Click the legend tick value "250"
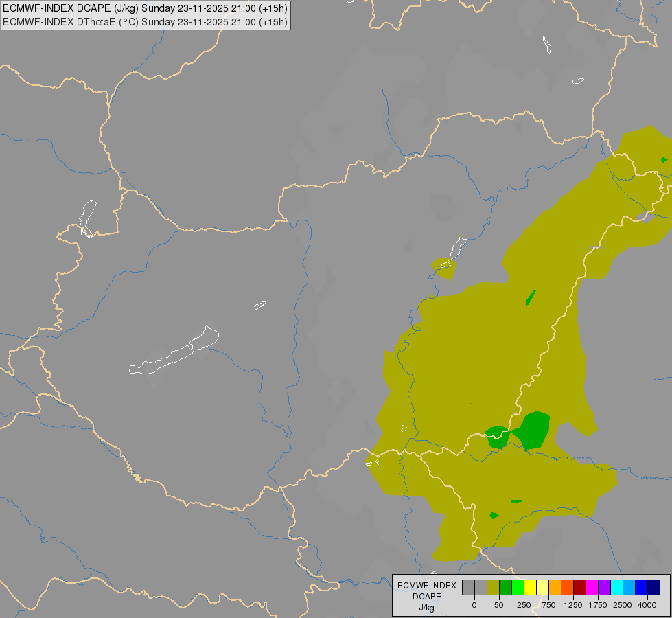Viewport: 672px width, 618px height. click(524, 605)
